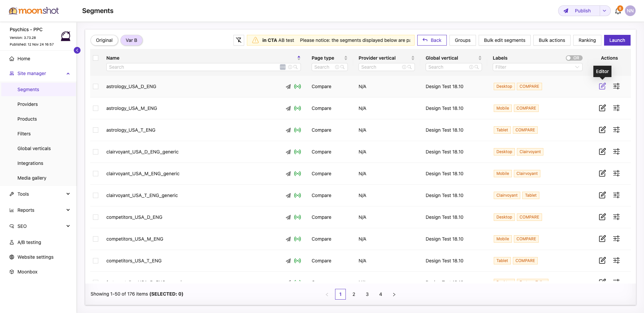
Task: Toggle the Labels OR switch
Action: tap(574, 58)
